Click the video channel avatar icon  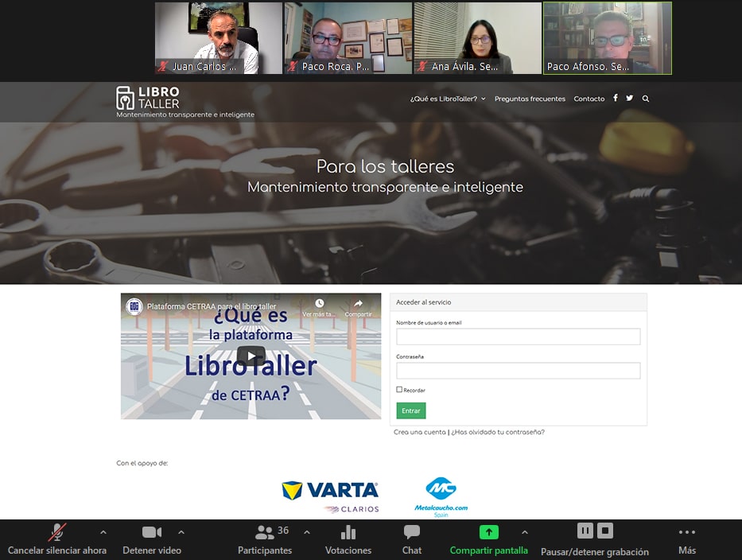point(134,306)
